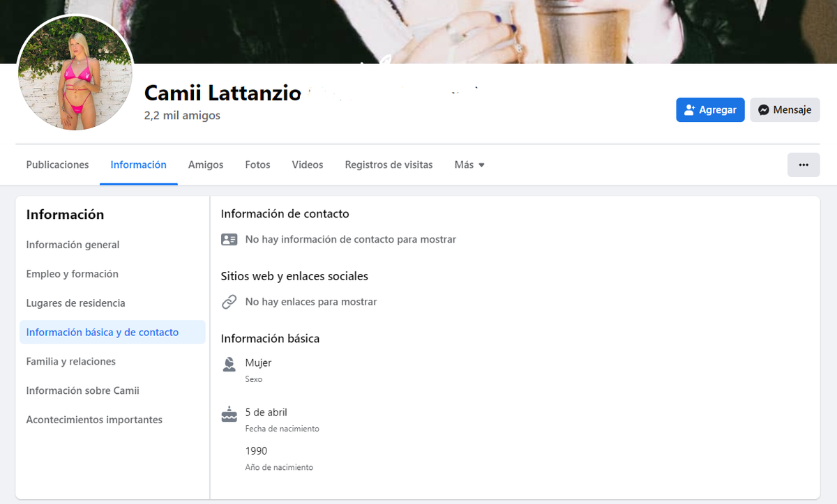Click the gender icon beside Mujer

[229, 364]
